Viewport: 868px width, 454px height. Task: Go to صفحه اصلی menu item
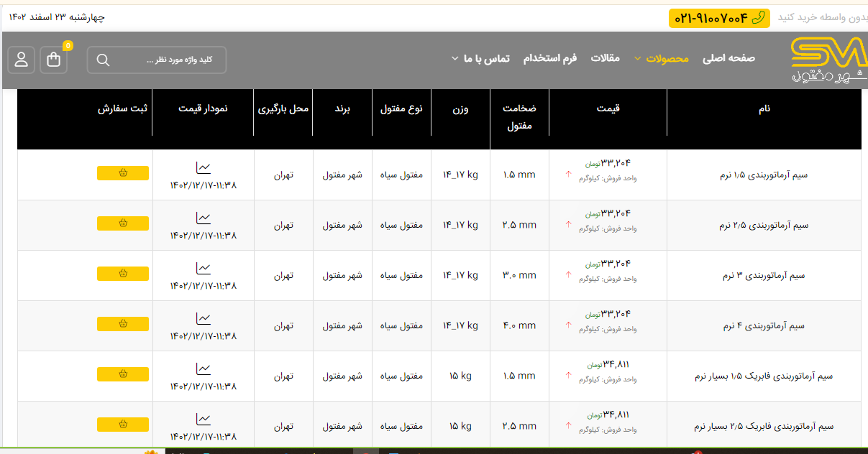click(x=728, y=58)
